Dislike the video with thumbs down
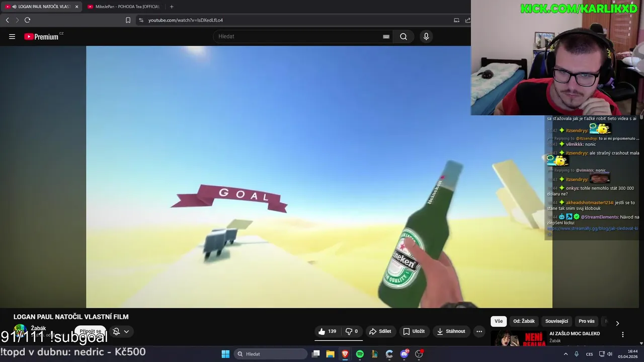The width and height of the screenshot is (644, 362). tap(352, 331)
